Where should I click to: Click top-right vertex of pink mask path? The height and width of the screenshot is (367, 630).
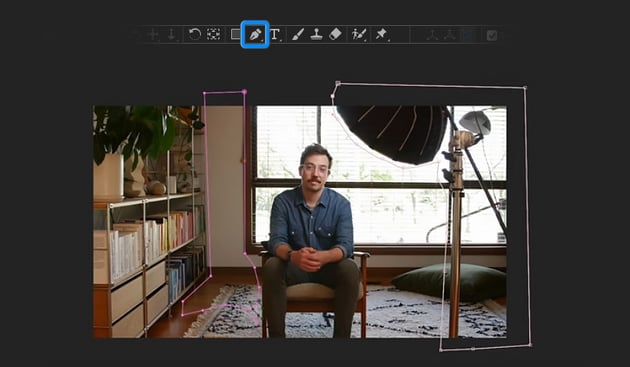[244, 92]
